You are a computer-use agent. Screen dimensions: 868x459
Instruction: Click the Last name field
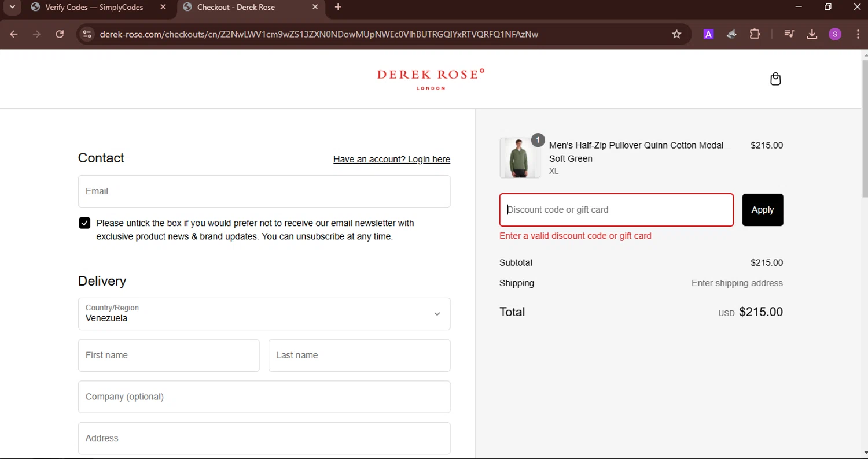tap(359, 355)
